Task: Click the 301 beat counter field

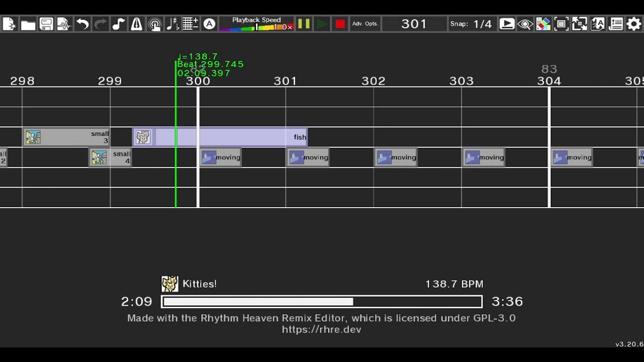Action: coord(414,24)
